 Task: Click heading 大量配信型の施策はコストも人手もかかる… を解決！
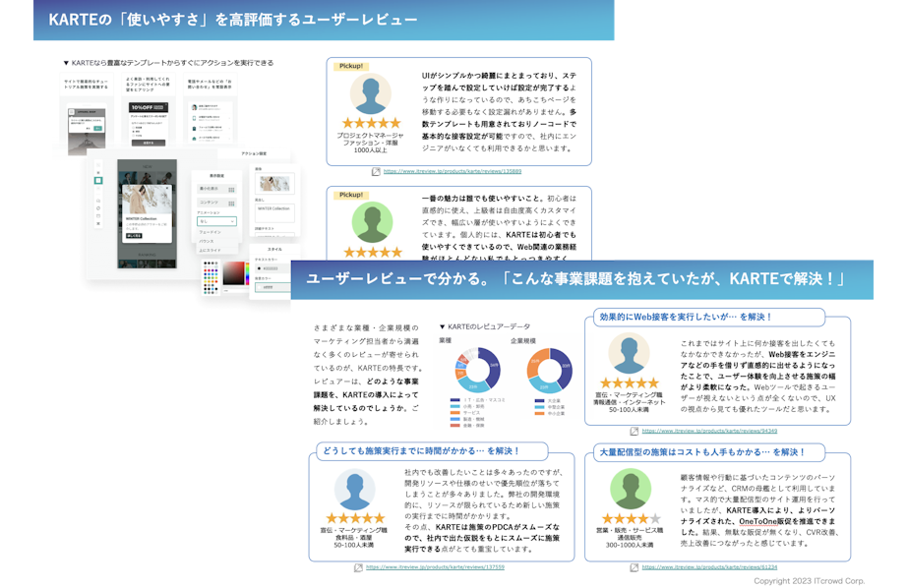click(701, 452)
